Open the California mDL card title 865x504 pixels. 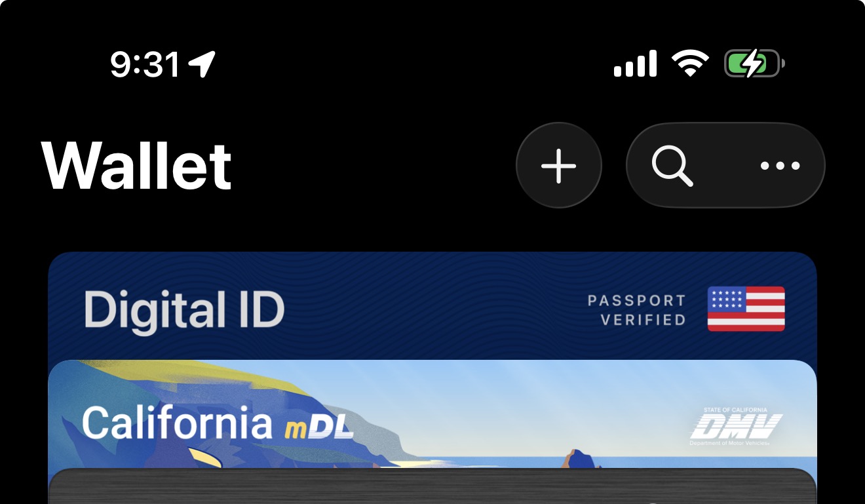click(x=217, y=421)
